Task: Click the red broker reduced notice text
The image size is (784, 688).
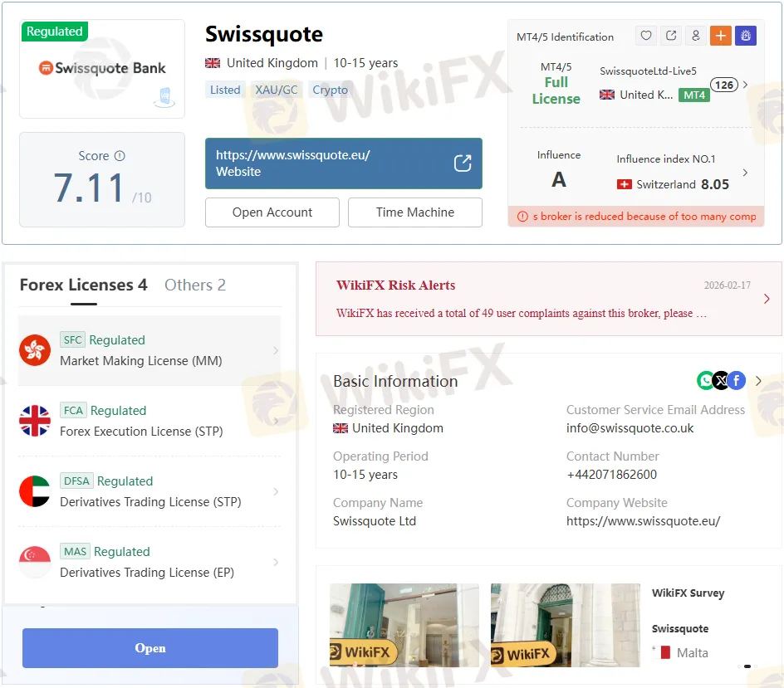Action: [644, 217]
